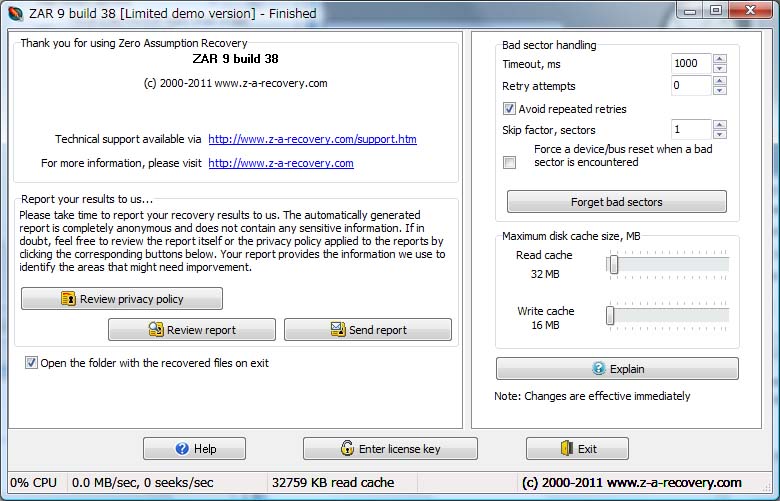This screenshot has height=501, width=780.
Task: Increase the Timeout value with up arrow
Action: coord(719,59)
